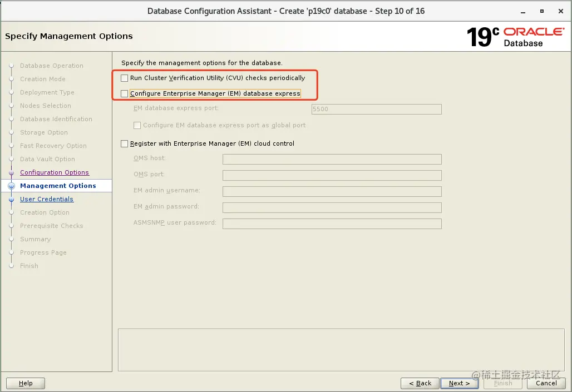The image size is (572, 392).
Task: Click the Progress Page step
Action: click(x=43, y=252)
